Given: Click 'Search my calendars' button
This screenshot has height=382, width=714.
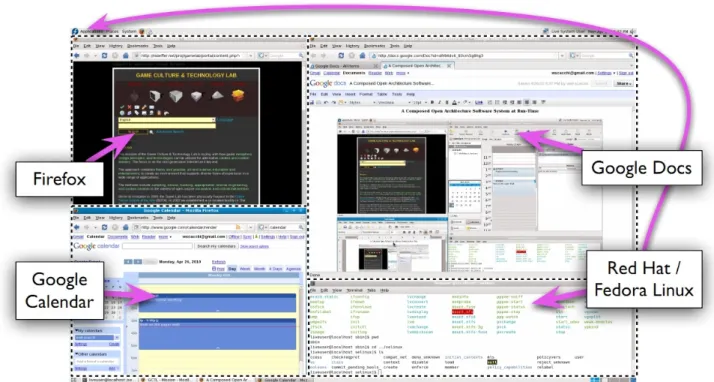Looking at the screenshot, I should (x=216, y=246).
